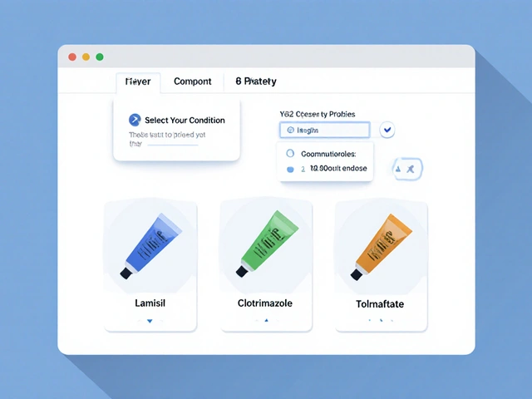Click the blue Select Your Condition icon

[x=135, y=120]
